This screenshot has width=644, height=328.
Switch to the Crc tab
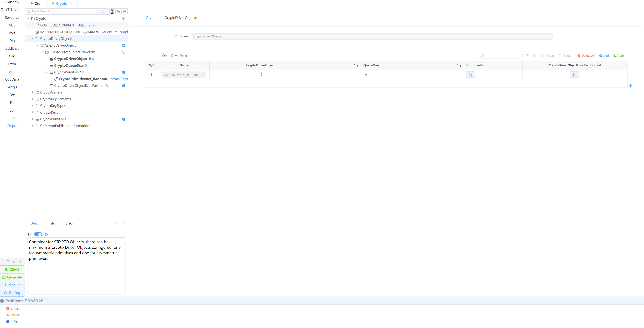pos(37,3)
